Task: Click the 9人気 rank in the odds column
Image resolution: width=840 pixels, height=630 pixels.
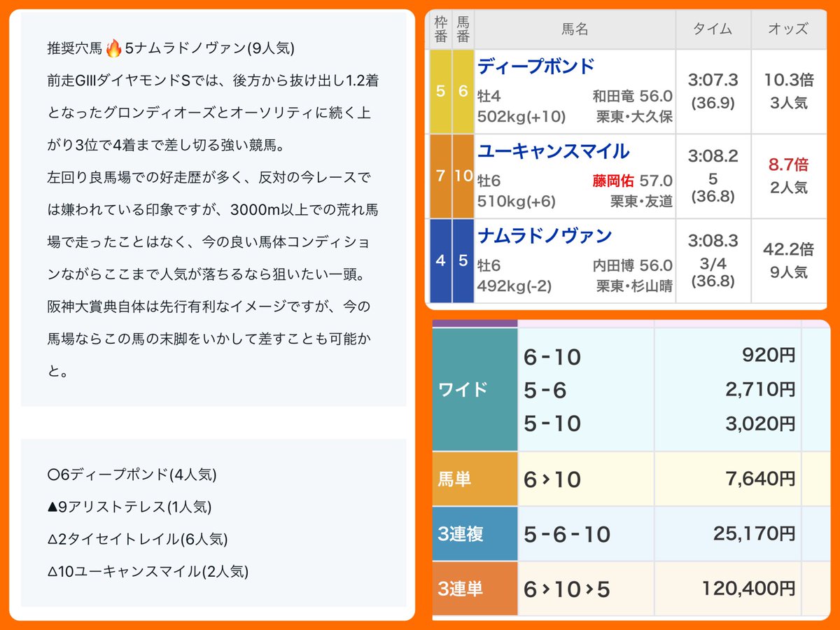Action: point(788,272)
